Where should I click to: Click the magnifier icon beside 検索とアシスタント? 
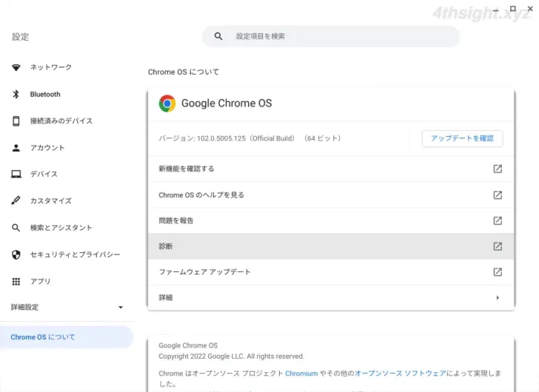pyautogui.click(x=16, y=228)
